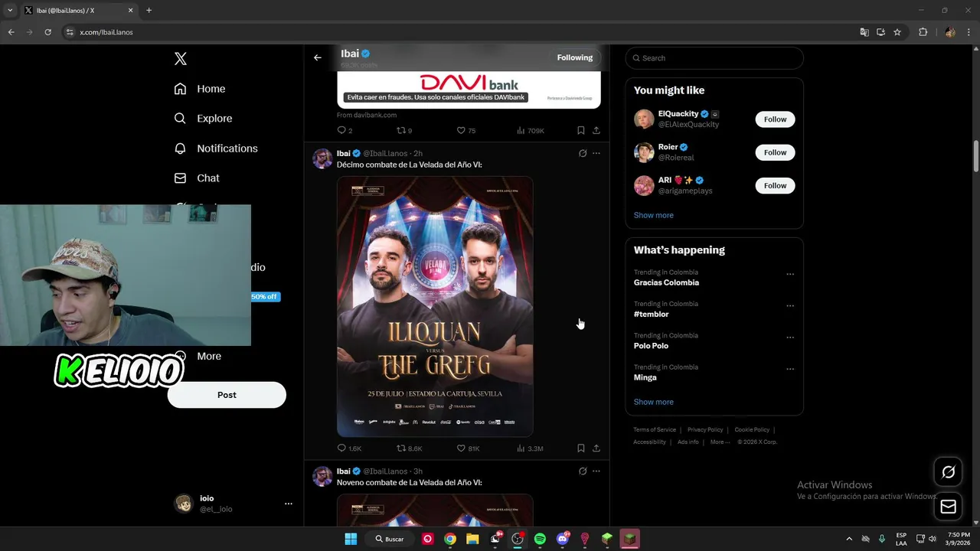Bookmark the Illojuan vs TheGrefg post
Viewport: 980px width, 551px height.
pyautogui.click(x=581, y=448)
